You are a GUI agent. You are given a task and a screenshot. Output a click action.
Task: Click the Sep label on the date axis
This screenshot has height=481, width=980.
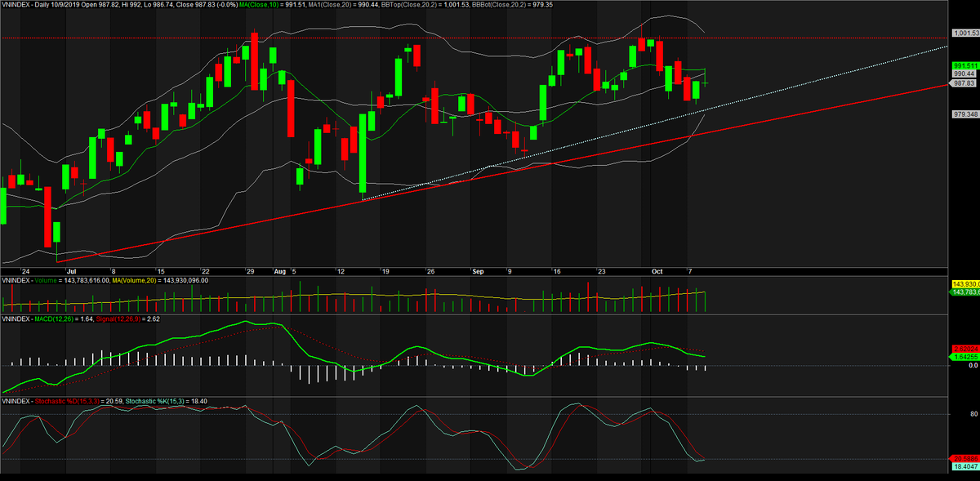coord(478,271)
